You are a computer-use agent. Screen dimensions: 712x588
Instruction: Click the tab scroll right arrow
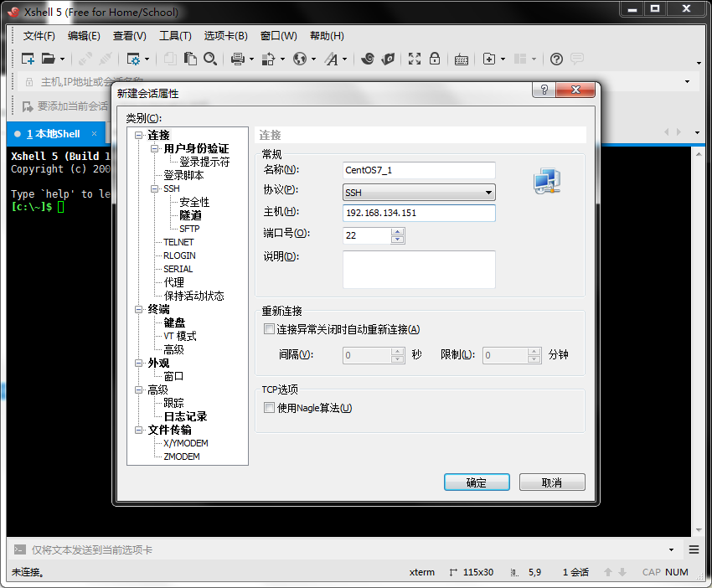[x=678, y=132]
